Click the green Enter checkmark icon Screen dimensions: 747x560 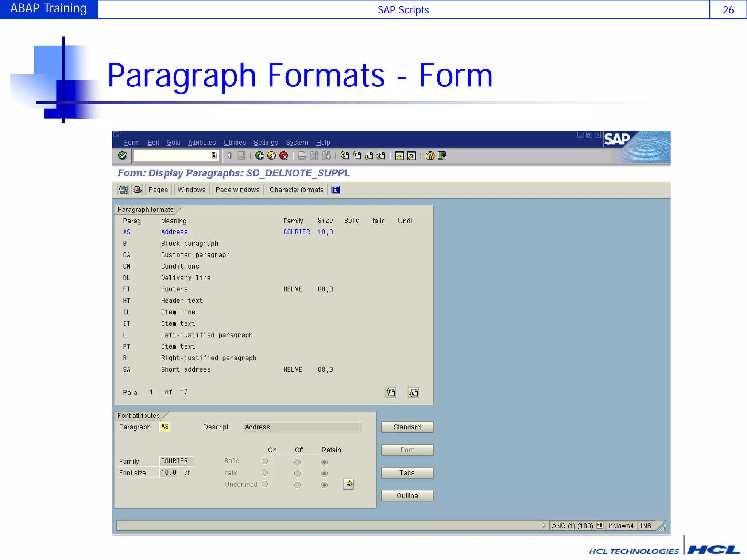[x=123, y=156]
